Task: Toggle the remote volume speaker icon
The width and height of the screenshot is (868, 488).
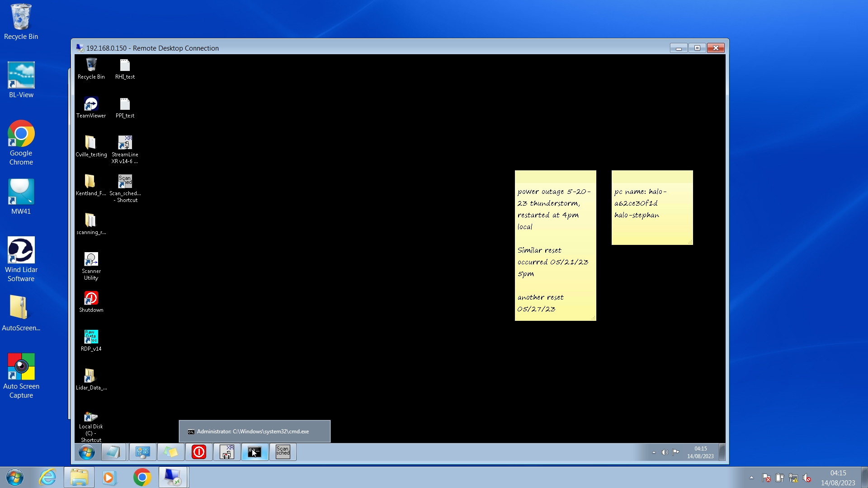Action: tap(665, 452)
